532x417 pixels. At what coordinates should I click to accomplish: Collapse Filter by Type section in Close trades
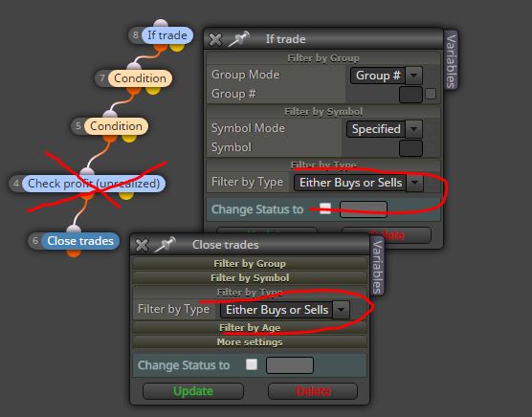[x=250, y=292]
